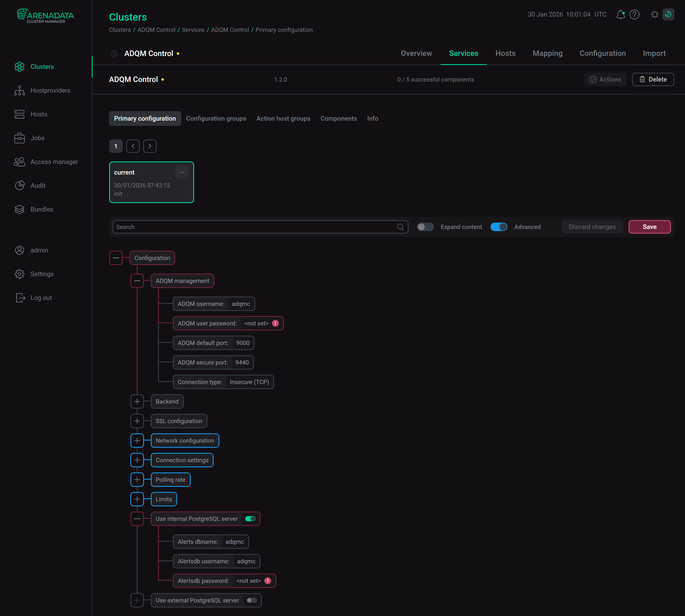Screen dimensions: 685x616
Task: Open the Configuration groups tab
Action: click(216, 119)
